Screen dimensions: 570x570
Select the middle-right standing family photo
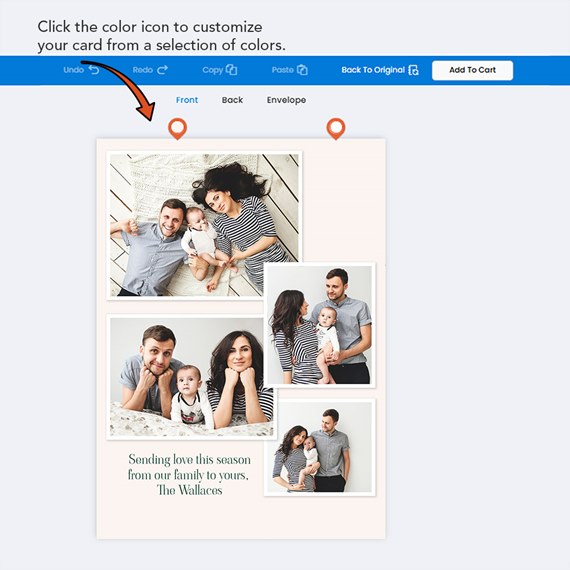click(320, 325)
